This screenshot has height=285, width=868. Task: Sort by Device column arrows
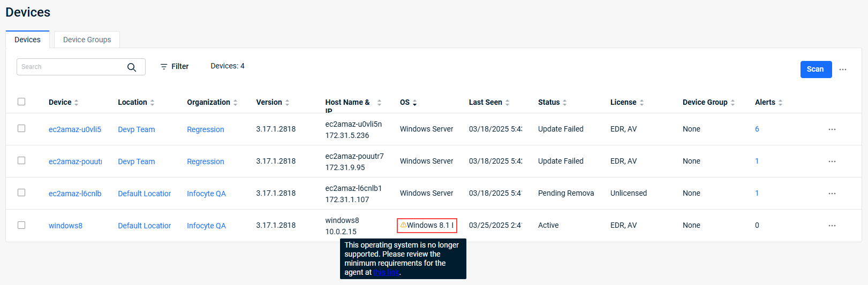(x=76, y=103)
